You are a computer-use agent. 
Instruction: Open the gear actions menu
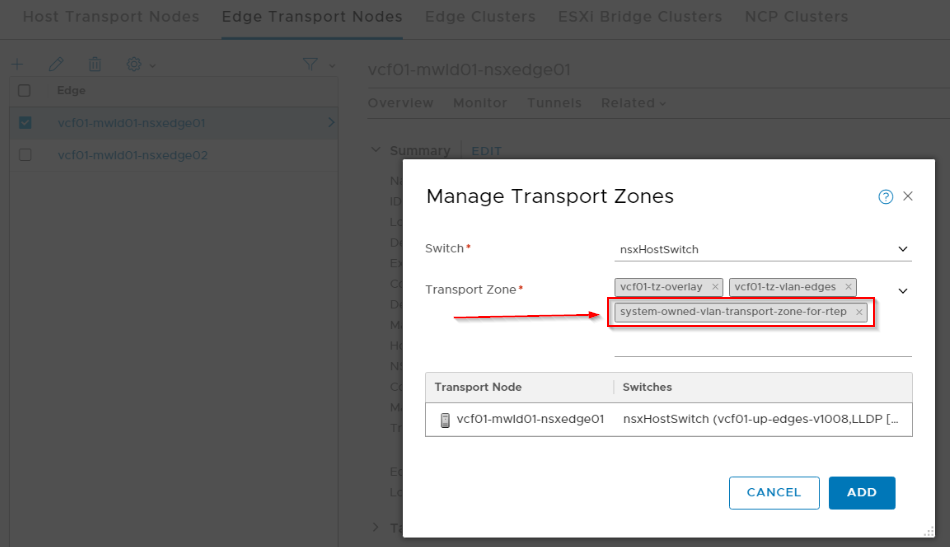tap(139, 64)
